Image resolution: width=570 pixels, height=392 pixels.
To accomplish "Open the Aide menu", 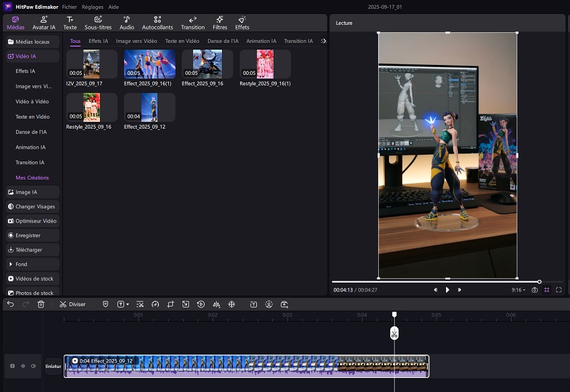I will (x=113, y=7).
